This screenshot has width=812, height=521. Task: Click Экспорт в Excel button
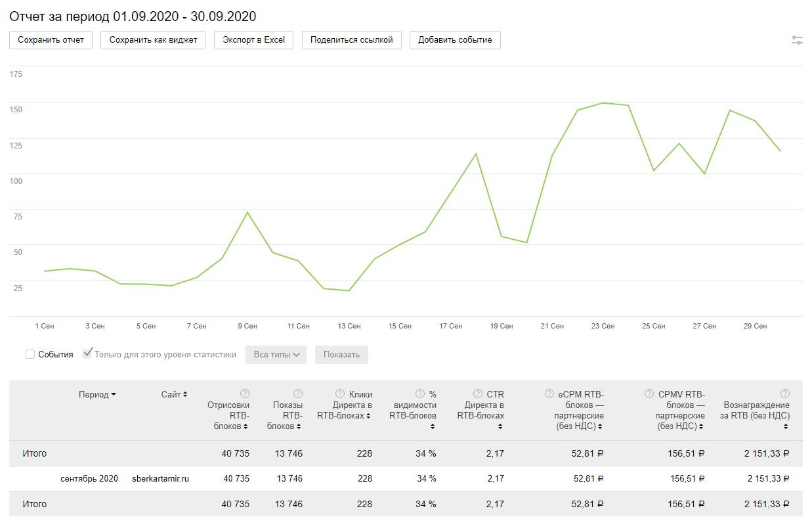pyautogui.click(x=253, y=40)
